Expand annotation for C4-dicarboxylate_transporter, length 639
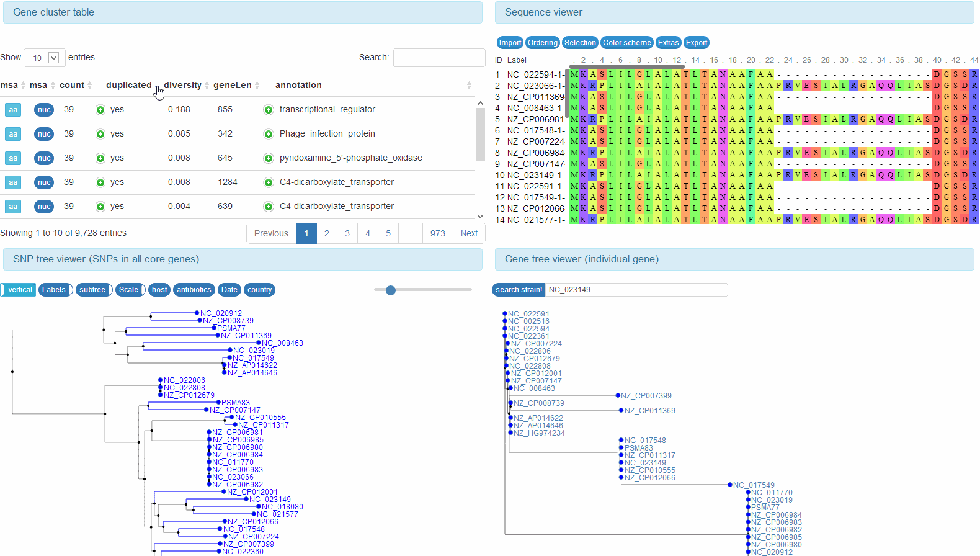The height and width of the screenshot is (556, 980). tap(269, 207)
